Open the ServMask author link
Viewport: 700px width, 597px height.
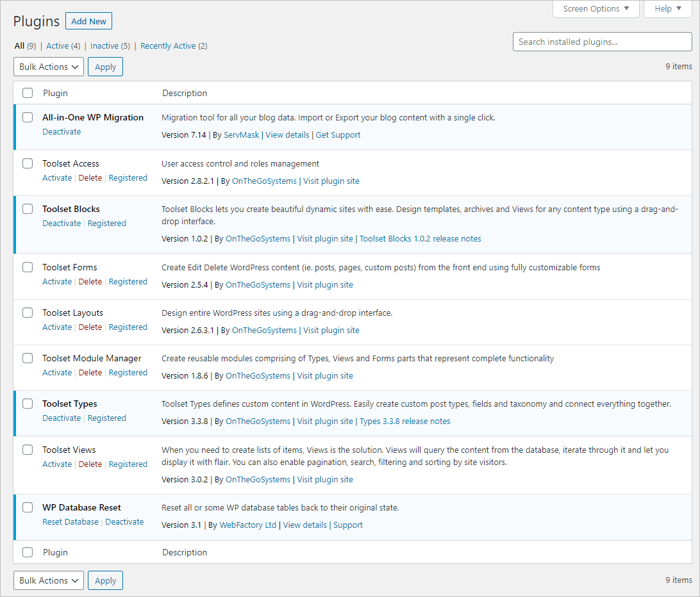pos(242,135)
